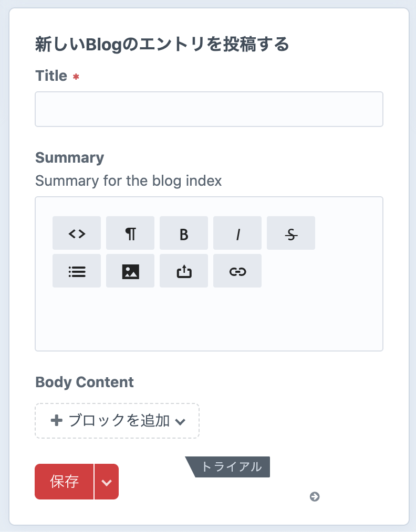Click the 新しいBlogのエントリを投稿する heading
This screenshot has height=532, width=416.
pos(162,45)
